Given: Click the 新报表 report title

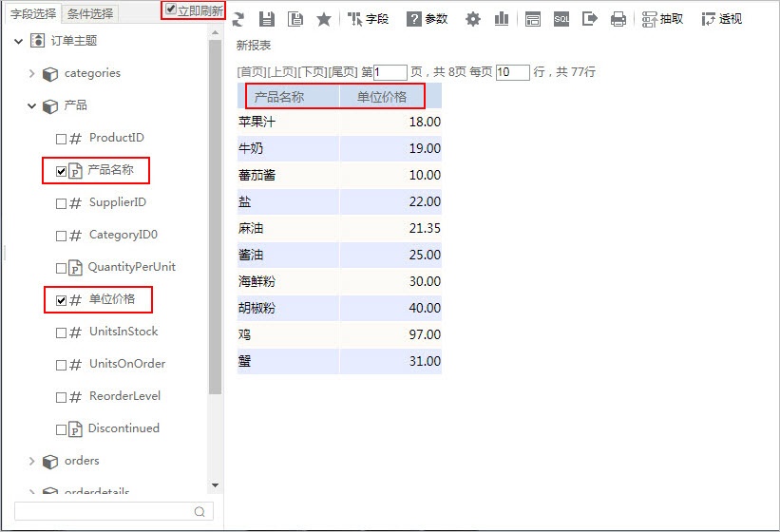Looking at the screenshot, I should coord(254,46).
